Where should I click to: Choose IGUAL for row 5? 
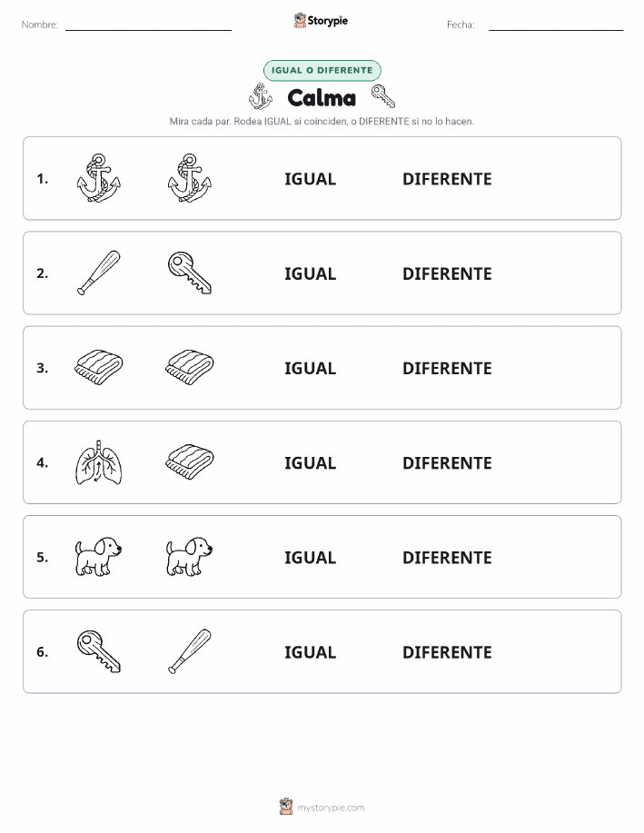(x=311, y=557)
